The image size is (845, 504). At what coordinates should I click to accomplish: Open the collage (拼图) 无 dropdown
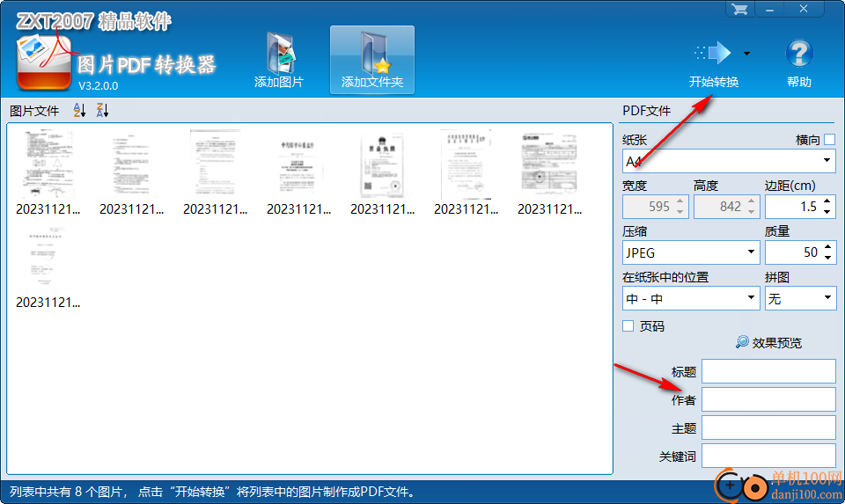tap(800, 298)
